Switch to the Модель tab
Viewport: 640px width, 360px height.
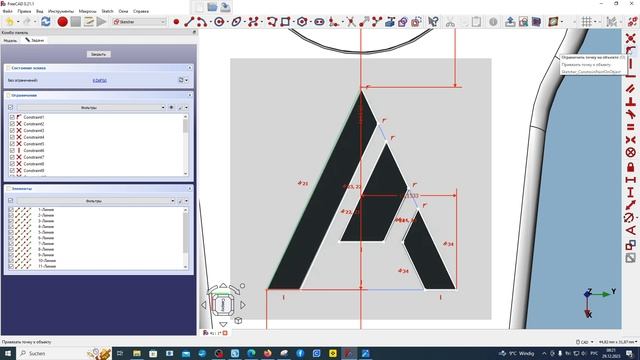[x=10, y=40]
